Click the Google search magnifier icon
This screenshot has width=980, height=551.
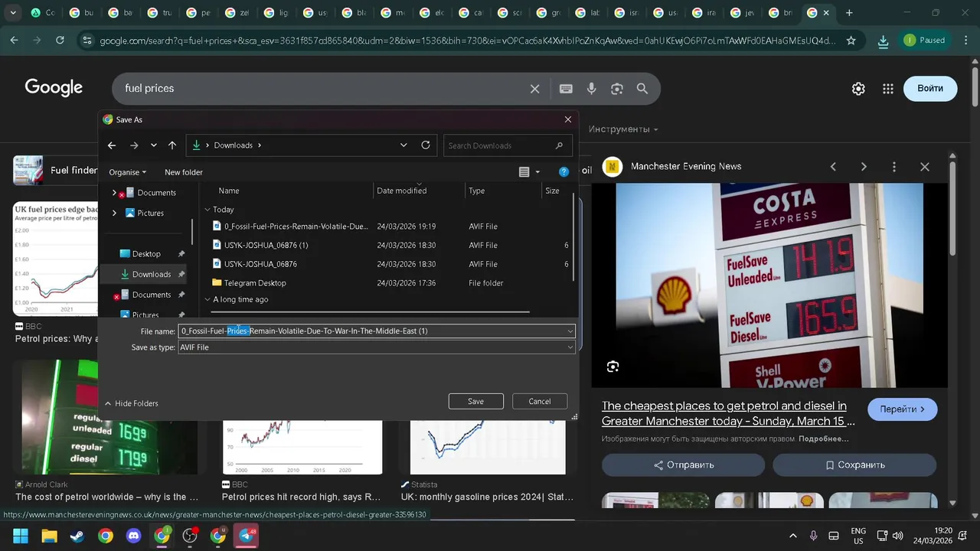pyautogui.click(x=642, y=89)
